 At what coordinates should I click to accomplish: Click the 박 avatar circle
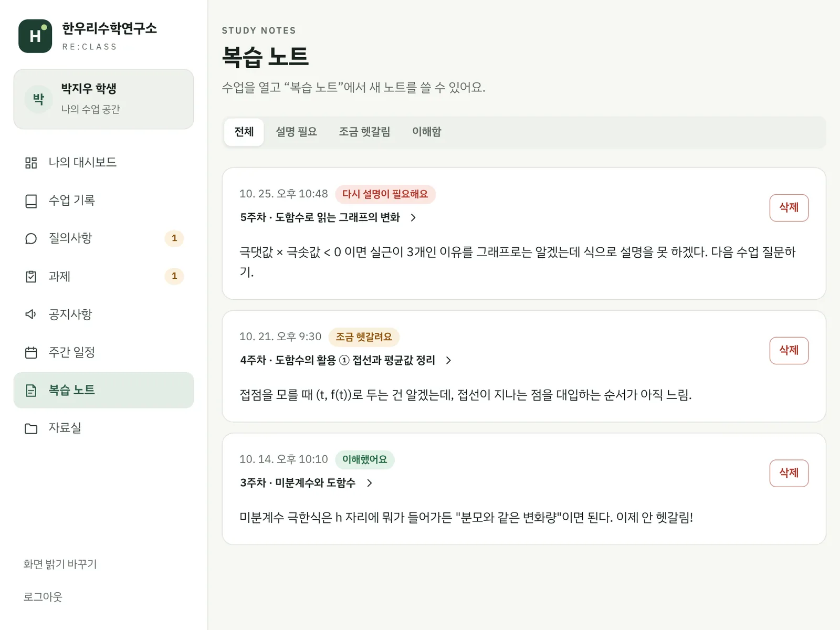(39, 99)
